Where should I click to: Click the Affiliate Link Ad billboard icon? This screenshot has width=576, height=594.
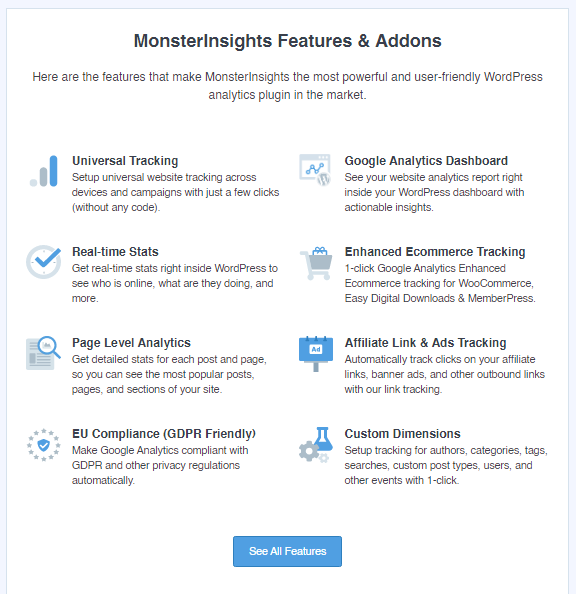tap(316, 354)
